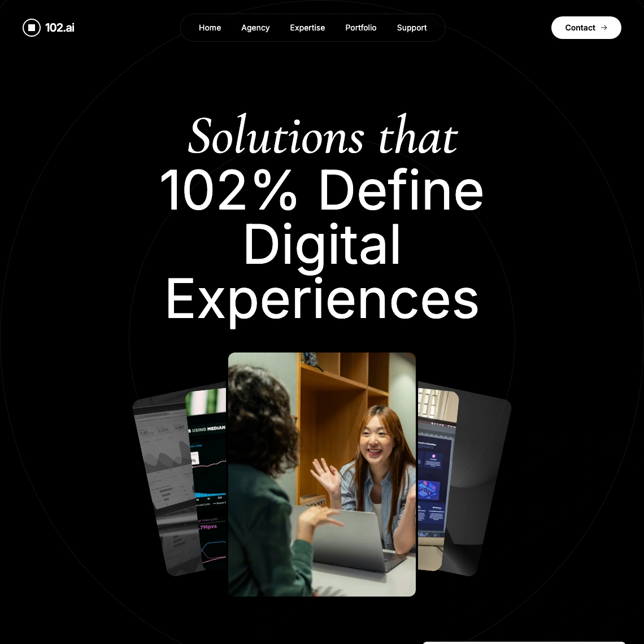Screen dimensions: 644x644
Task: Click the arrow icon inside Contact button
Action: click(x=604, y=28)
